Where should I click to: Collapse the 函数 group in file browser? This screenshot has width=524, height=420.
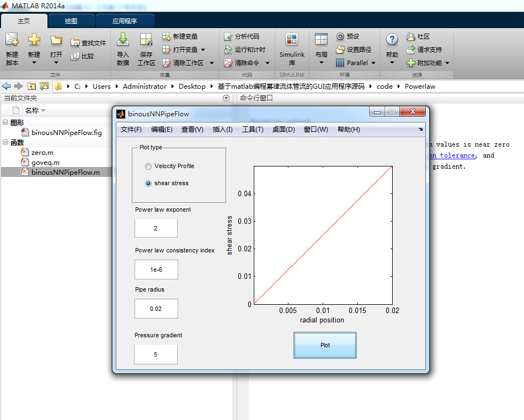tap(5, 142)
